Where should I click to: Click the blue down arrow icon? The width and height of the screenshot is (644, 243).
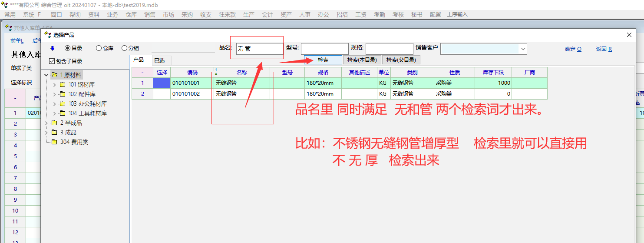click(x=53, y=48)
